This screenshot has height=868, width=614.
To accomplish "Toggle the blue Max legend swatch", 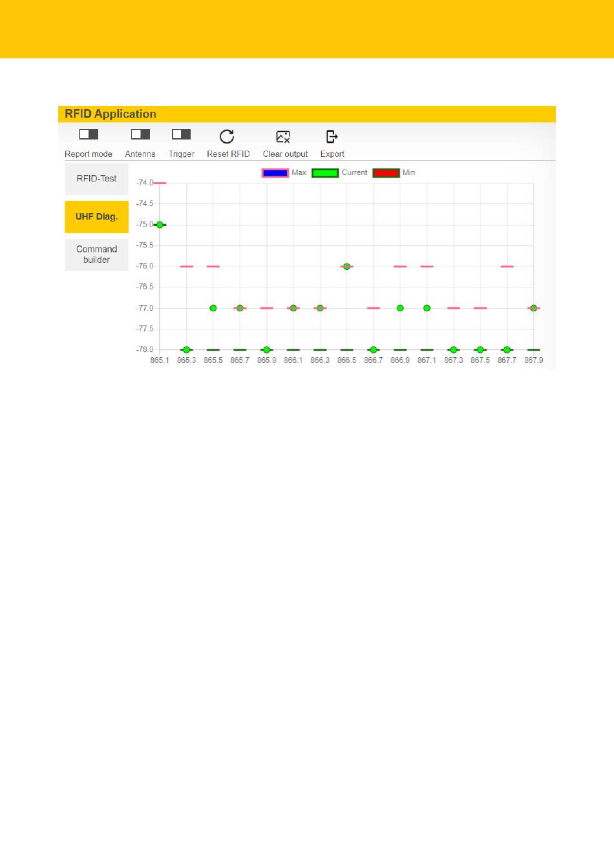I will tap(275, 173).
